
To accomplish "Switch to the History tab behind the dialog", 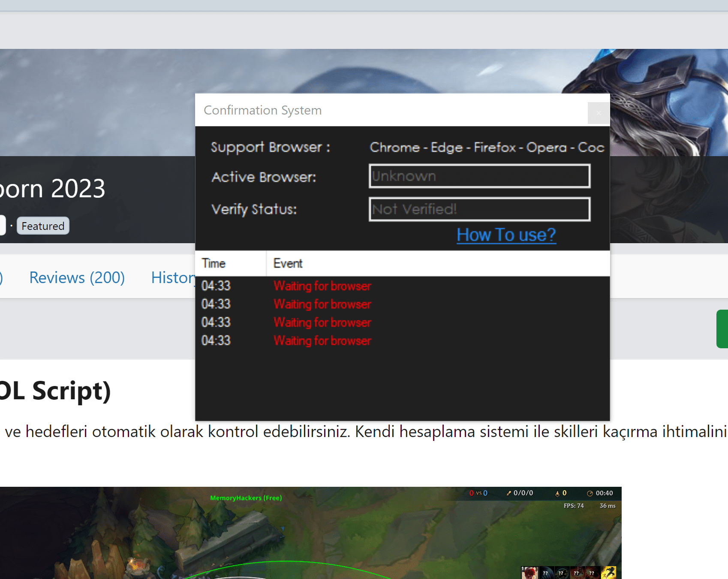I will point(173,277).
